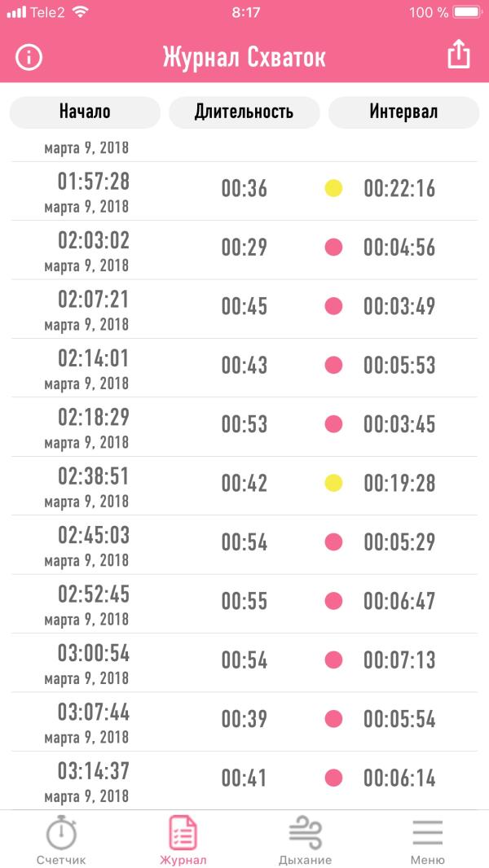Tap yellow dot for 00:22:16 interval
This screenshot has width=489, height=868.
click(333, 189)
